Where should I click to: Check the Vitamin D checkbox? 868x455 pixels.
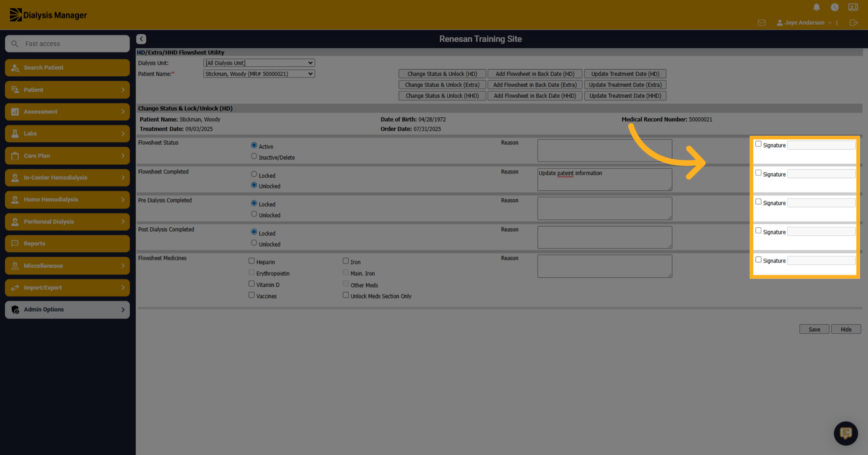(x=251, y=284)
